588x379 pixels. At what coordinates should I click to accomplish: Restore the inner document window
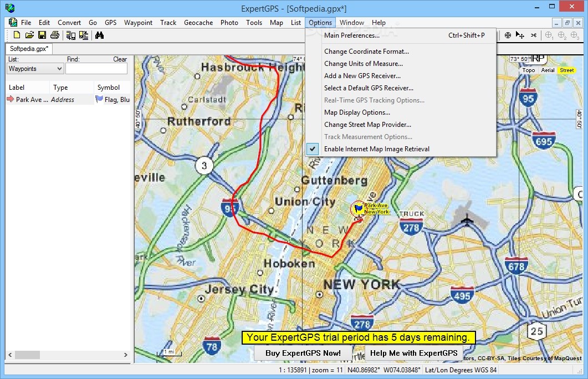[567, 23]
